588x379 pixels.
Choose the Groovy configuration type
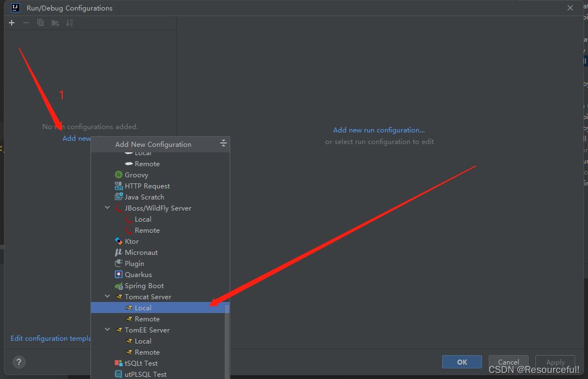(x=160, y=175)
